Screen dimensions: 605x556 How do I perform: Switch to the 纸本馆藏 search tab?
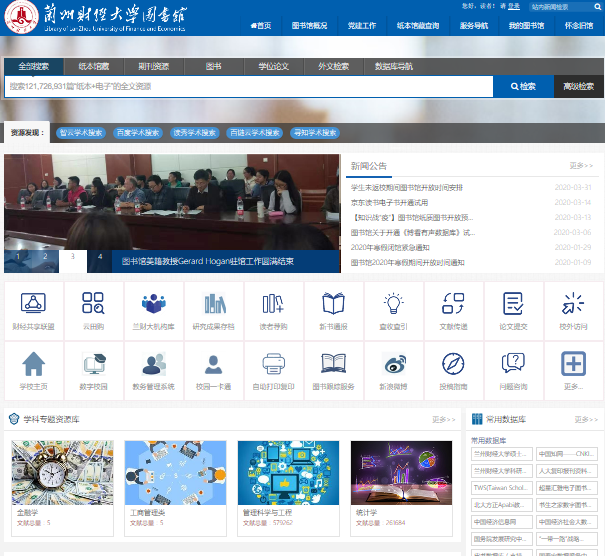pos(94,66)
